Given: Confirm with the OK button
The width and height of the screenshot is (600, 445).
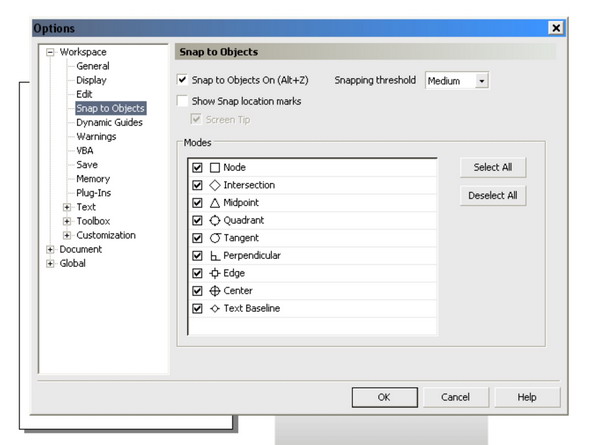Looking at the screenshot, I should pyautogui.click(x=385, y=397).
